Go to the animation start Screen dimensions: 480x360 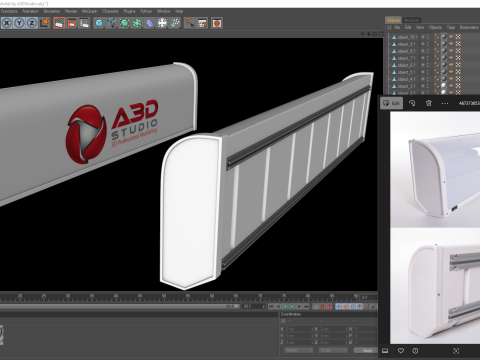(271, 306)
